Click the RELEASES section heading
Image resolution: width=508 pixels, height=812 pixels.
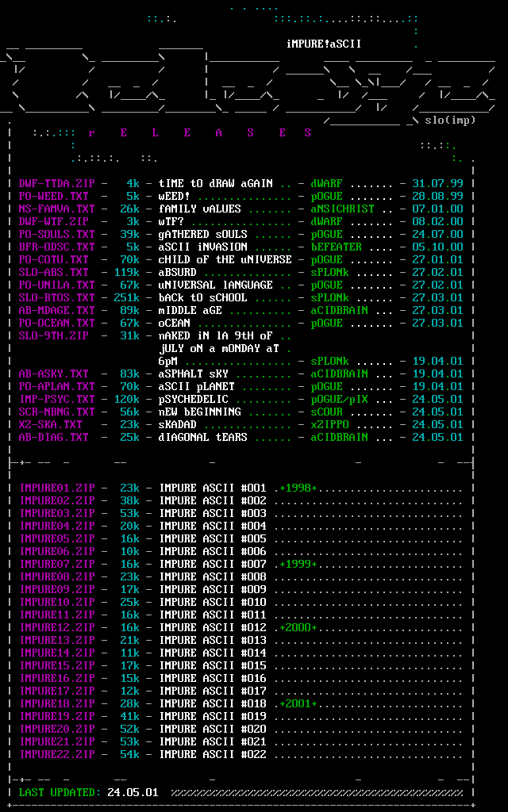(200, 132)
